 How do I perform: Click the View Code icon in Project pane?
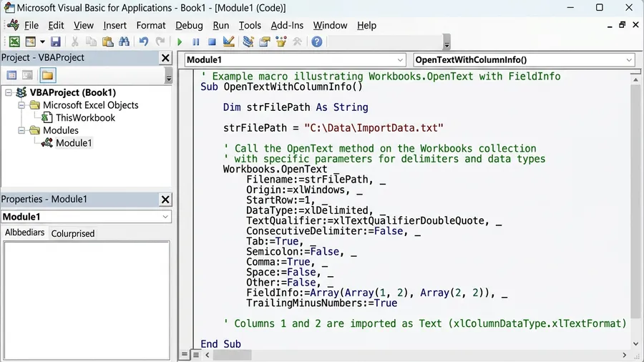[11, 75]
